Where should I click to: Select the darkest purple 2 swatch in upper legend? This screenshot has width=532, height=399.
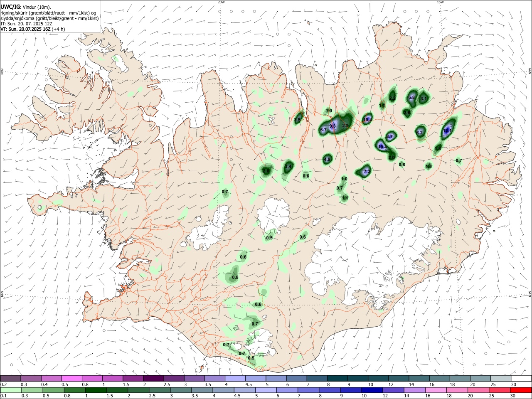[x=153, y=378]
